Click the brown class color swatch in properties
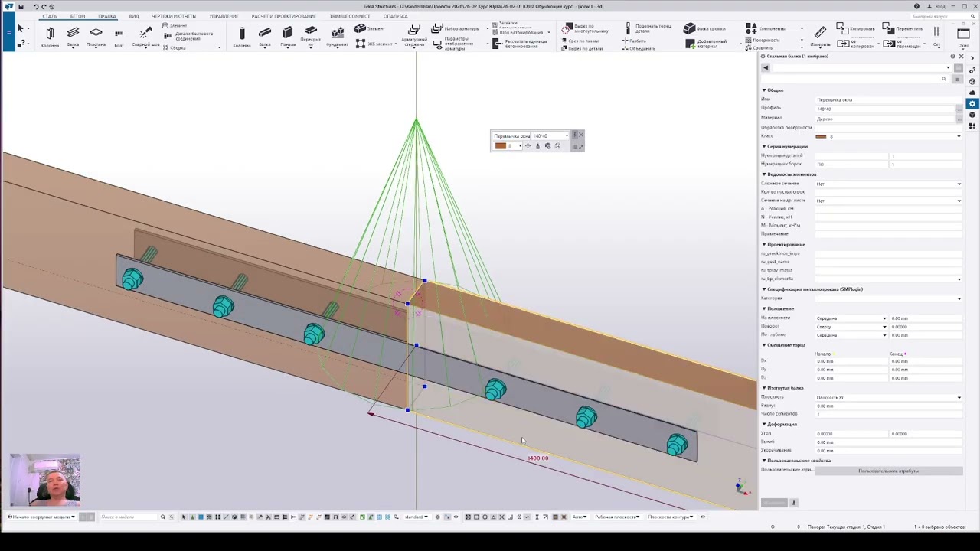This screenshot has width=980, height=551. tap(821, 136)
